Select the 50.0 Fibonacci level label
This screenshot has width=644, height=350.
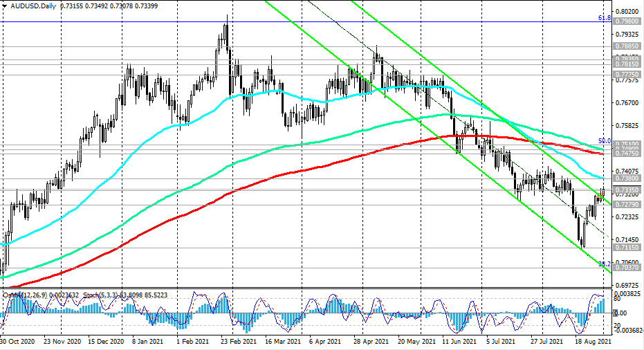[x=604, y=141]
